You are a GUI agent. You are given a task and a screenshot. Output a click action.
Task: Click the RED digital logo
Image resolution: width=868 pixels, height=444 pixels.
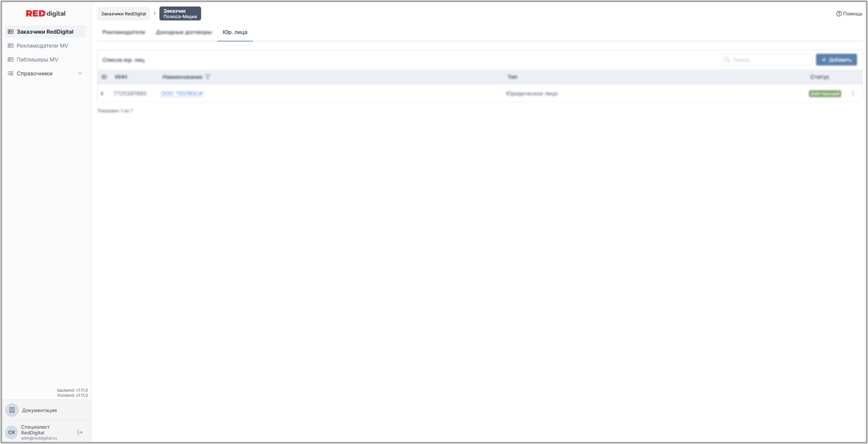tap(46, 14)
